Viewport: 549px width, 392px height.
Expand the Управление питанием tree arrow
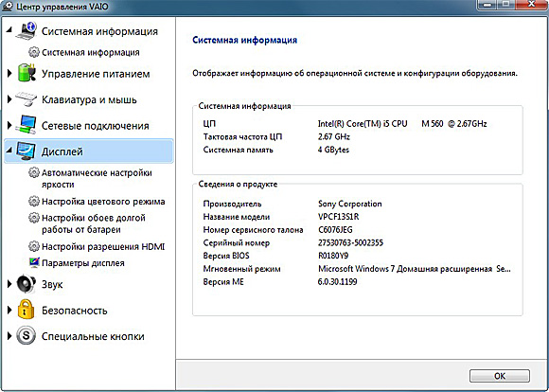pos(9,74)
